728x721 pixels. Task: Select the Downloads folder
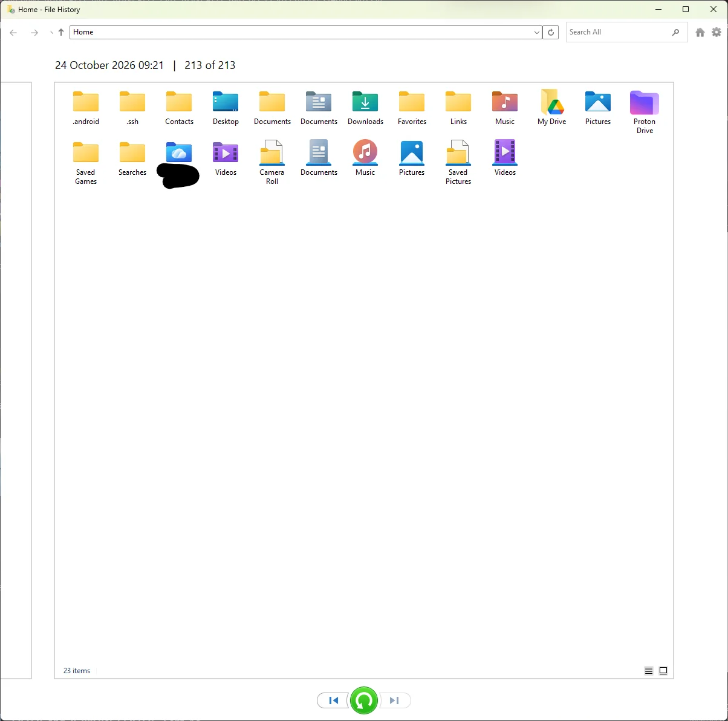[x=365, y=108]
